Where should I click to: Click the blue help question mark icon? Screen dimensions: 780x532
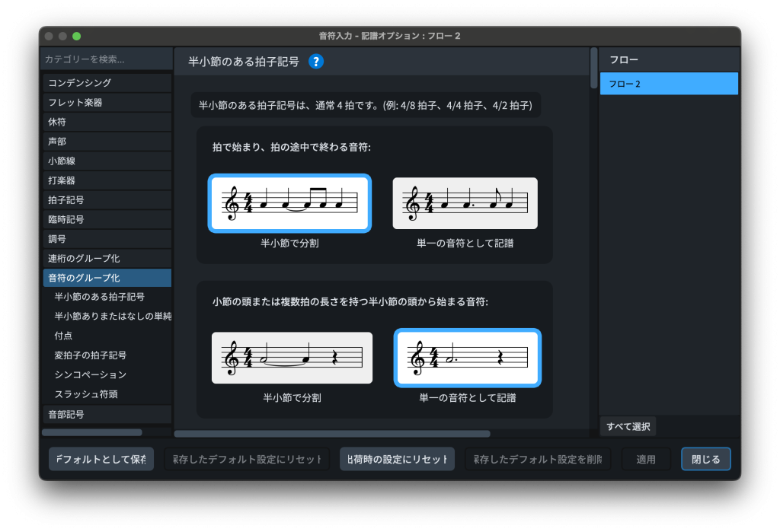[316, 62]
